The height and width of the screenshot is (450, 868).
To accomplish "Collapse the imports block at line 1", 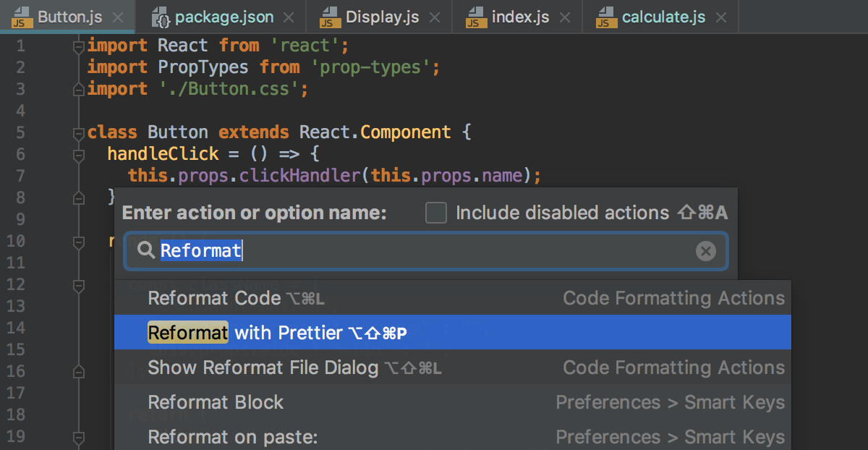I will 77,45.
